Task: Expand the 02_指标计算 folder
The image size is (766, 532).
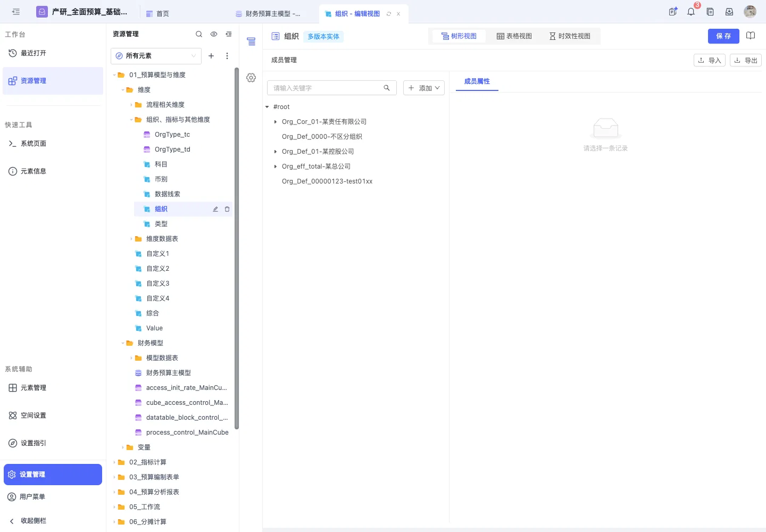Action: click(114, 462)
